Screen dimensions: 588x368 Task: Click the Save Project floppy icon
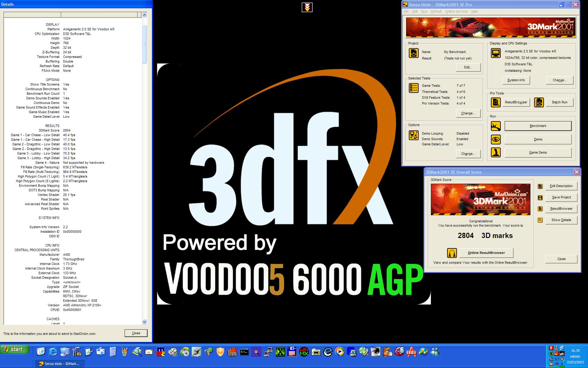click(540, 197)
